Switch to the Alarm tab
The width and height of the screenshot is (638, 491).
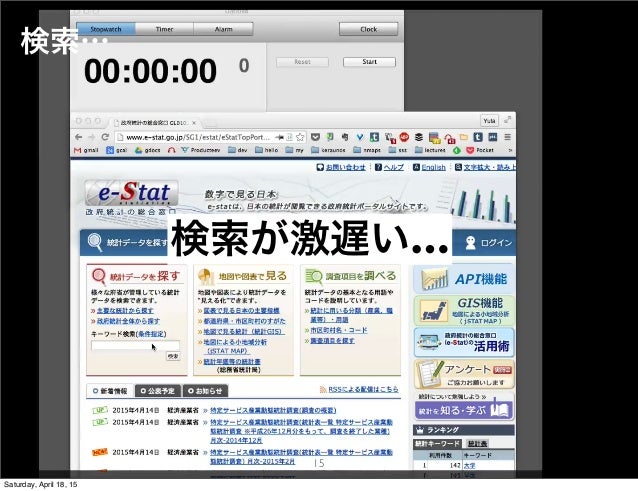(x=223, y=29)
